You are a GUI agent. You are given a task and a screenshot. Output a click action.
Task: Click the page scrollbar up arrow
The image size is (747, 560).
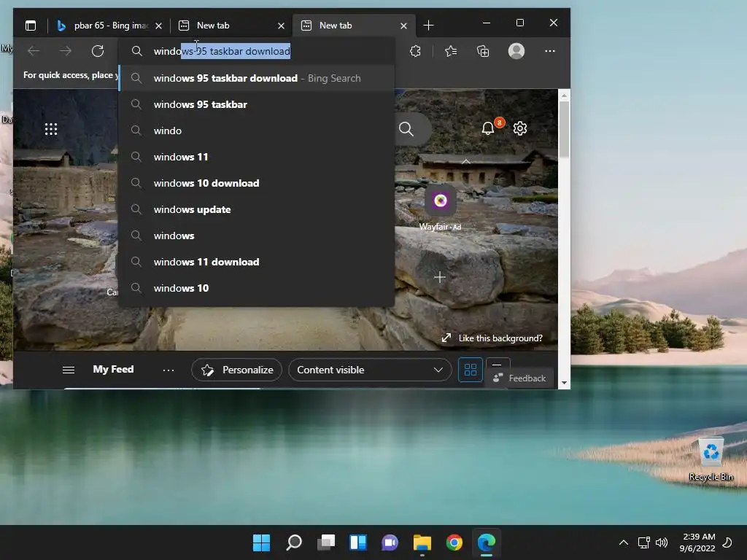(564, 96)
